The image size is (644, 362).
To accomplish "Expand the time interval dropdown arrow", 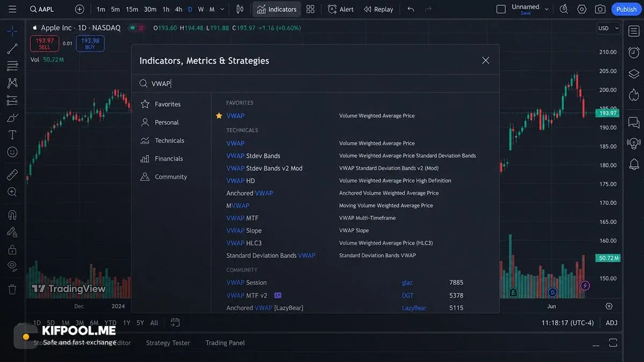I will click(223, 9).
